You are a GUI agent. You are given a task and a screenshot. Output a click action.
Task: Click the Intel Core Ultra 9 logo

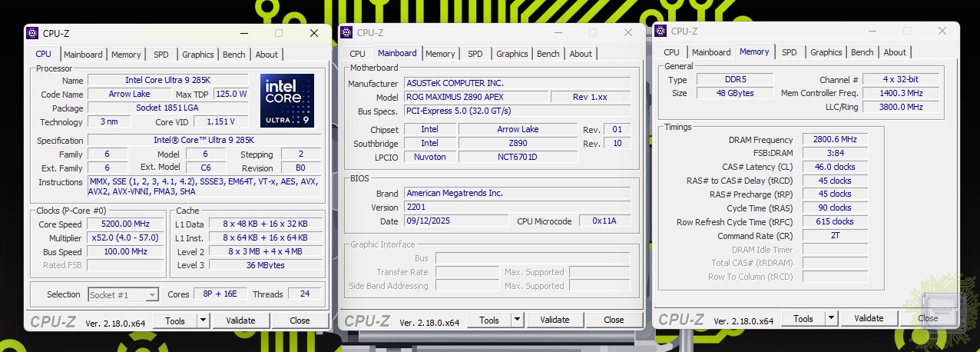(x=286, y=100)
